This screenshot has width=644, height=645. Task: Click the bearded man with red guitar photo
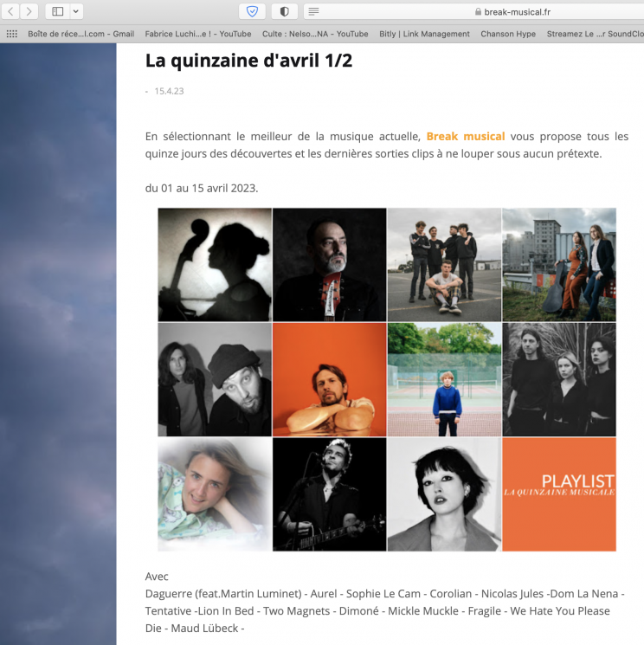(x=330, y=265)
